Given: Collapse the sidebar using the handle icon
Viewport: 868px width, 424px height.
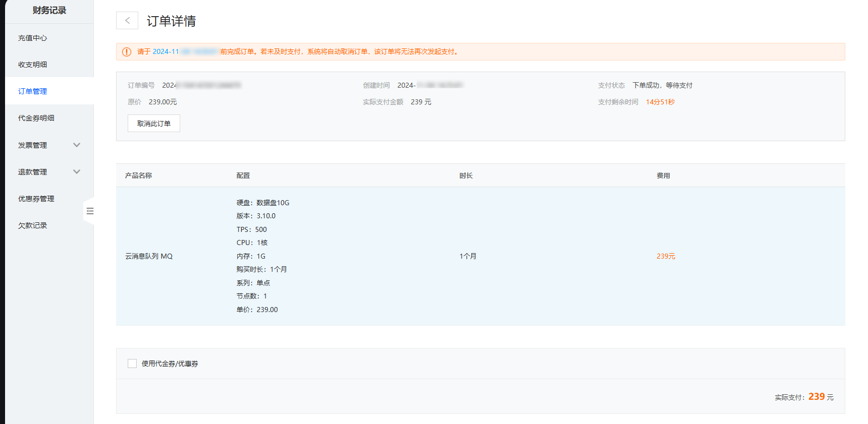Looking at the screenshot, I should [90, 211].
